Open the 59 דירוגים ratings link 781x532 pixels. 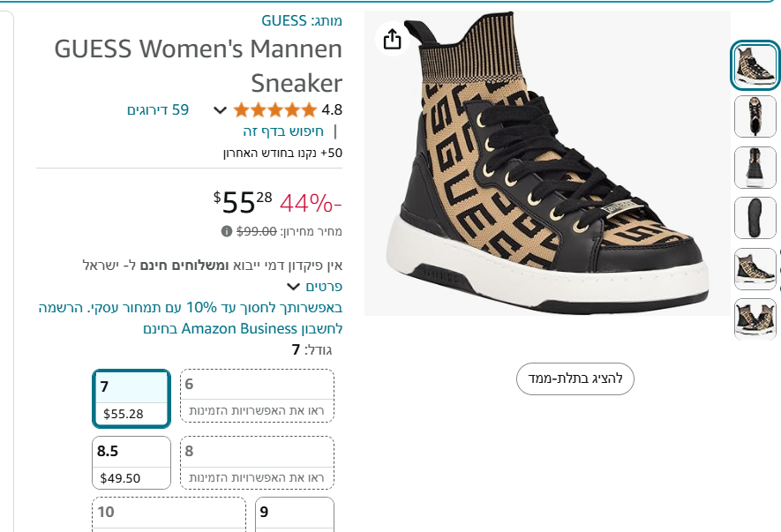click(x=158, y=110)
